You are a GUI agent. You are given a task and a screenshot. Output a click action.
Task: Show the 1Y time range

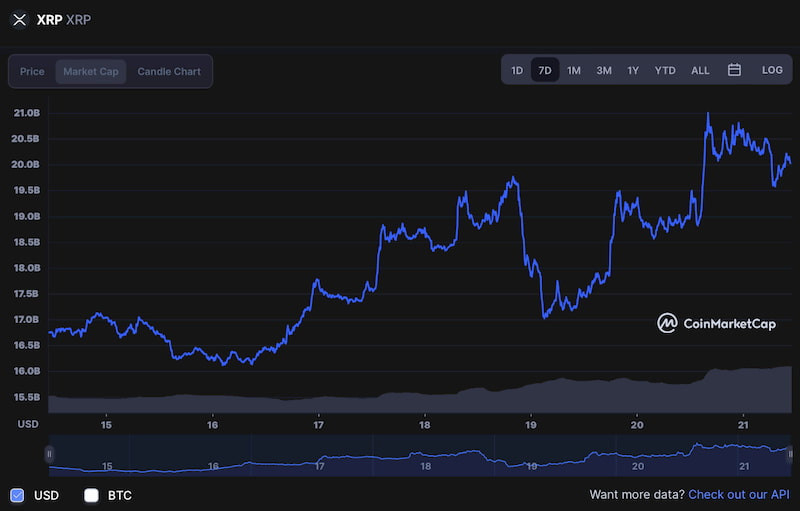point(633,70)
